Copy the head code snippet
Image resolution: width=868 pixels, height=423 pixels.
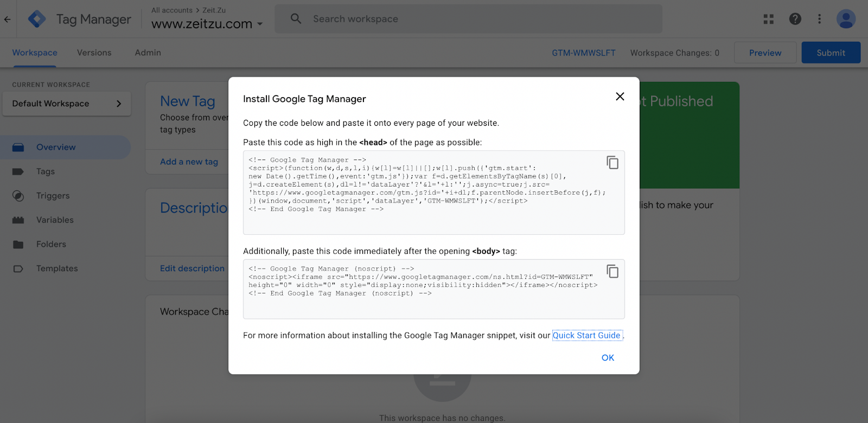click(612, 162)
